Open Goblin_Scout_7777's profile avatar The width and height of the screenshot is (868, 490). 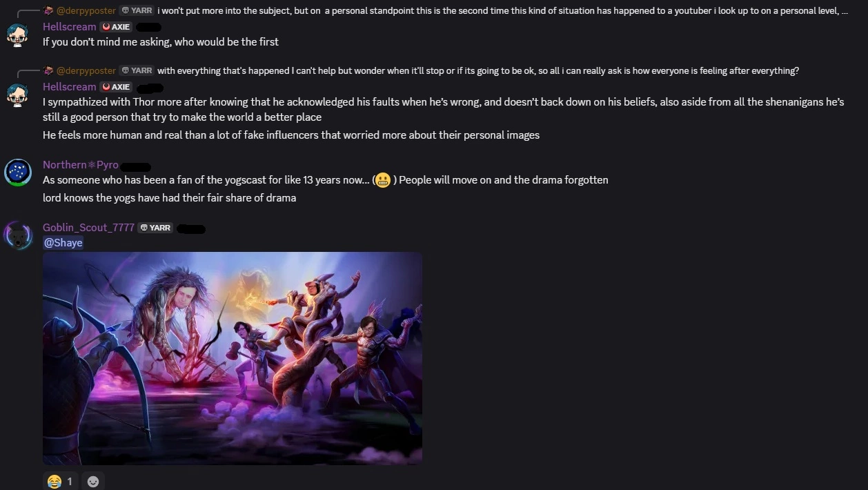click(17, 235)
